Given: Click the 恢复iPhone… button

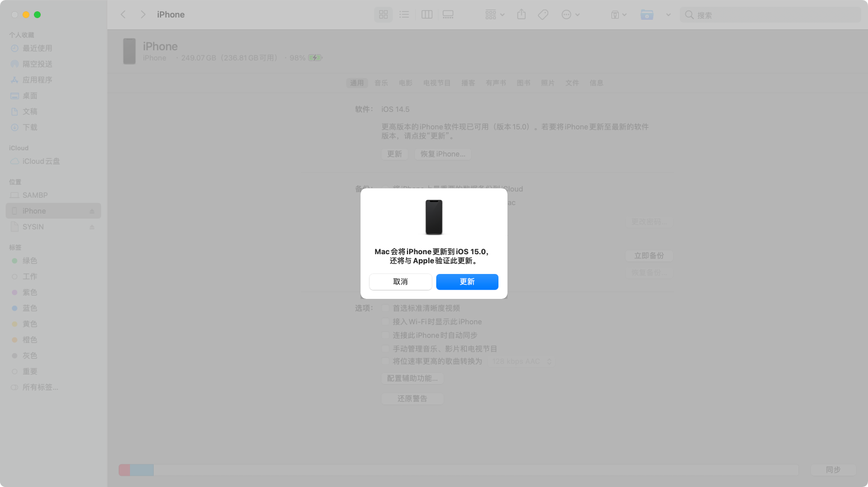Looking at the screenshot, I should point(443,154).
